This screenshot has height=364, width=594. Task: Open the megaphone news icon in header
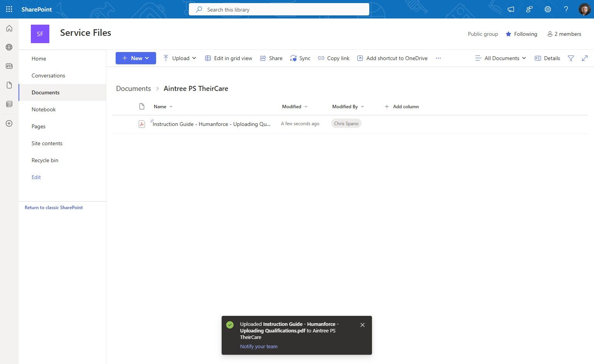(511, 9)
